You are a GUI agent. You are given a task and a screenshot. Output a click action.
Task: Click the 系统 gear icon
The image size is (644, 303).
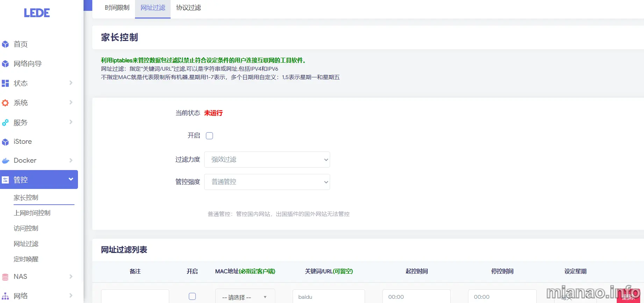click(5, 103)
